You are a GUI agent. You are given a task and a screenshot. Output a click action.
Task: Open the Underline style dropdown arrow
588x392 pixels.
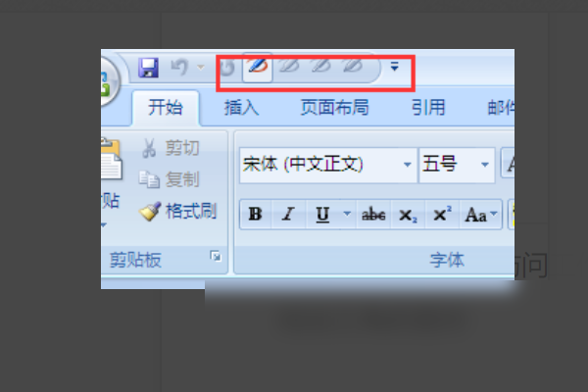(x=347, y=214)
